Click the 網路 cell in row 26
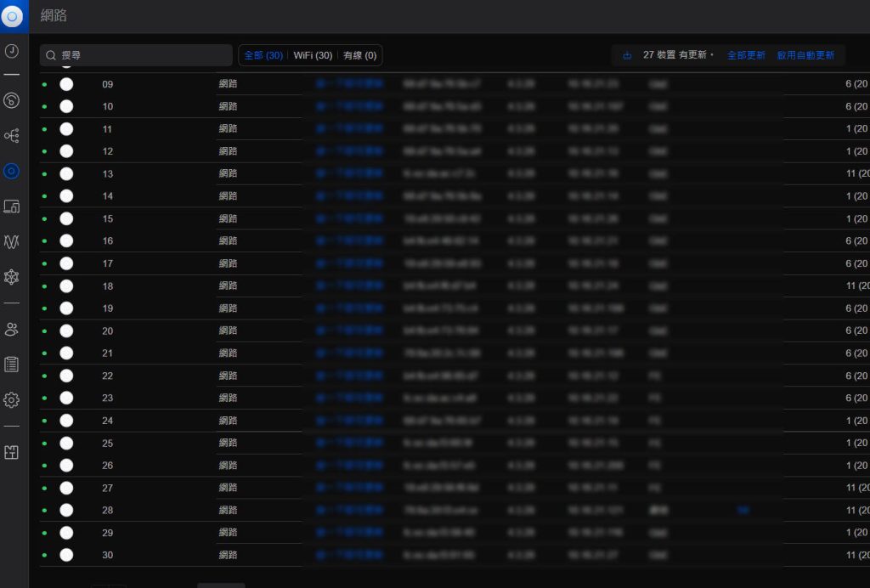 (228, 466)
